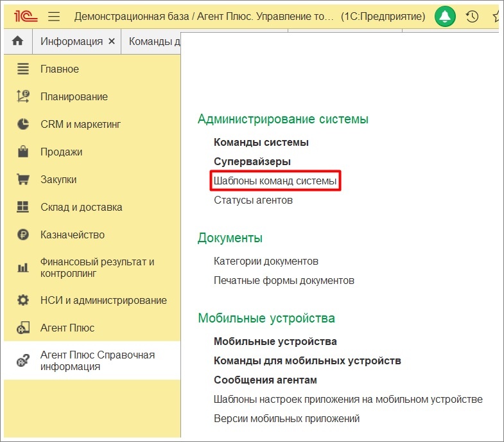504x442 pixels.
Task: Click the Склад и доставка grid icon
Action: click(23, 207)
